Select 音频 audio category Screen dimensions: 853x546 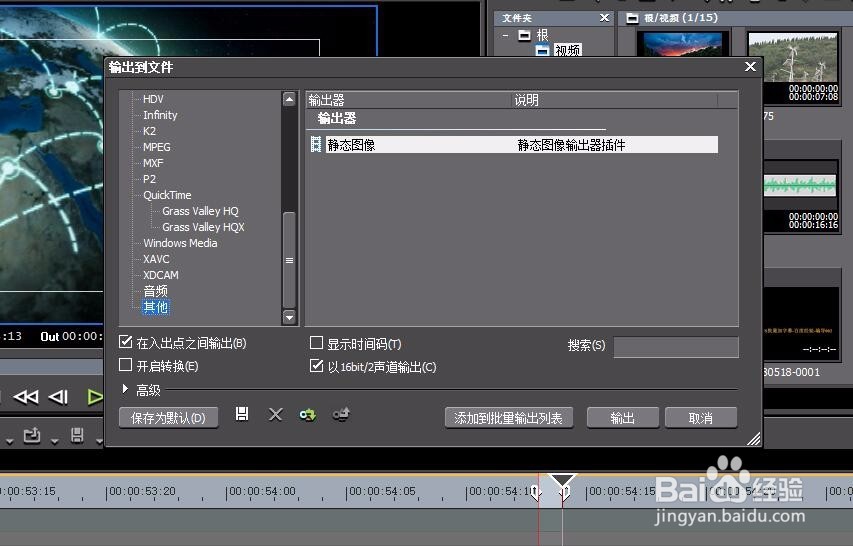(156, 291)
